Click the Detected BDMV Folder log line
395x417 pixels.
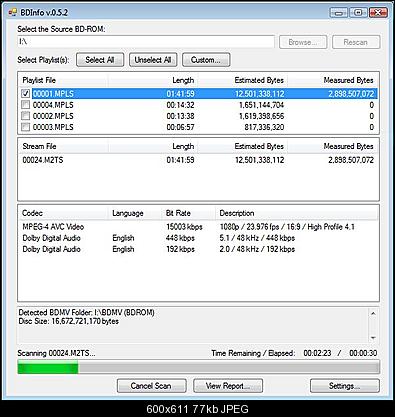click(87, 313)
